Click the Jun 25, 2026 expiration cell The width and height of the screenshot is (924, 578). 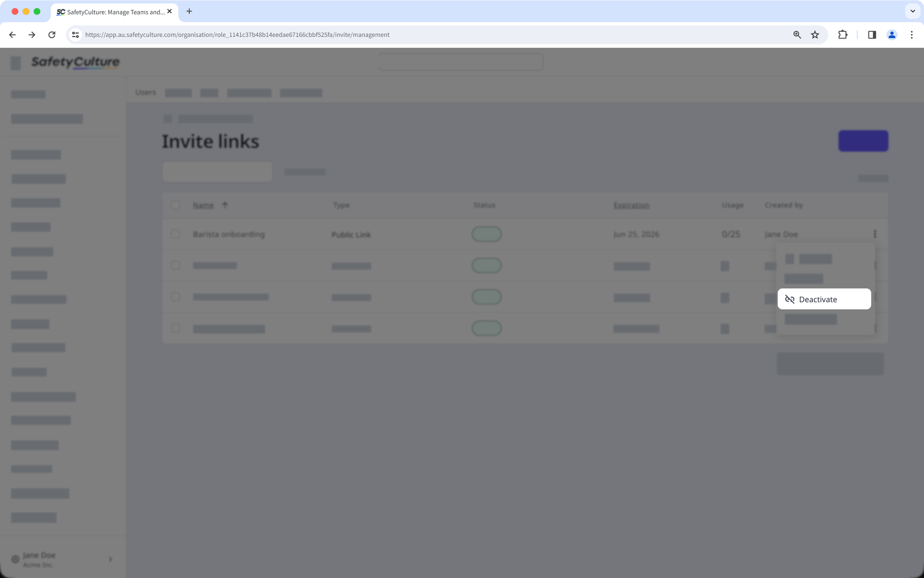(x=636, y=234)
